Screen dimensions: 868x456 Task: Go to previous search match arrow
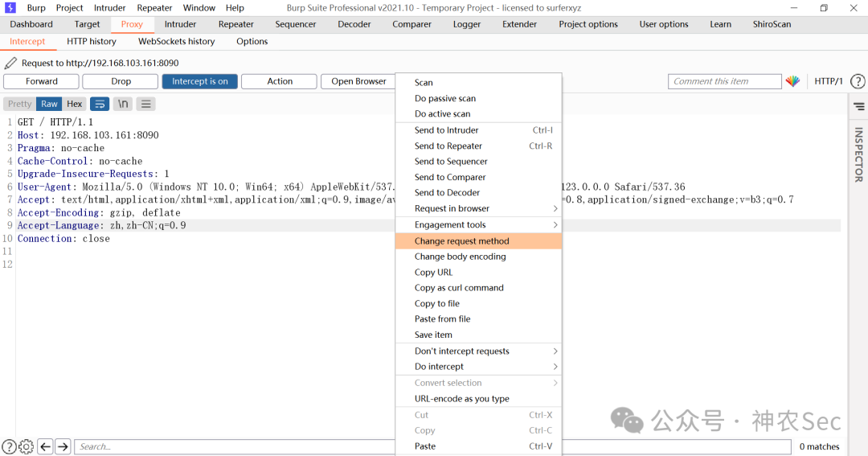pos(45,446)
